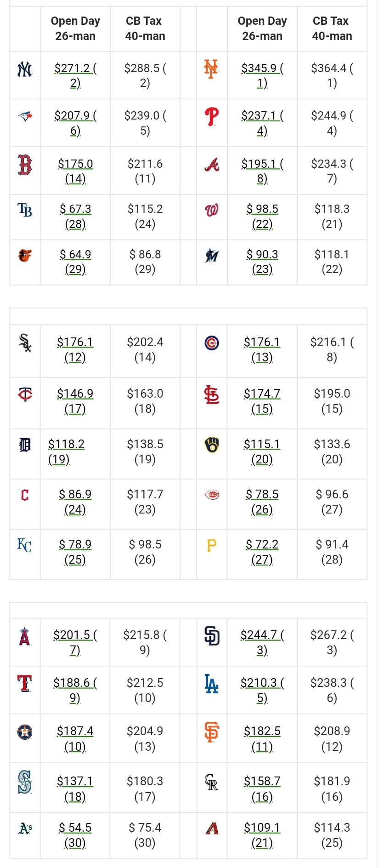Click the Open Day 26-man header

point(75,29)
